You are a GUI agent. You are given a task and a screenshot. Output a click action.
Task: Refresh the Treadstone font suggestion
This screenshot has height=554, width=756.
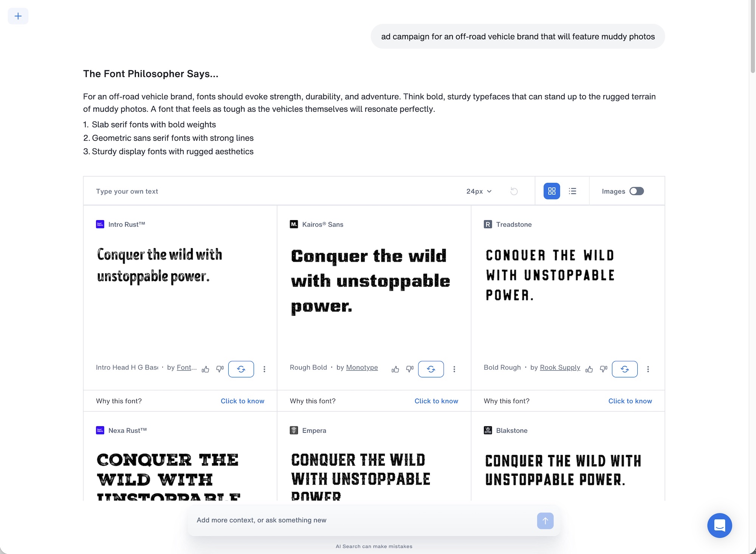tap(624, 369)
